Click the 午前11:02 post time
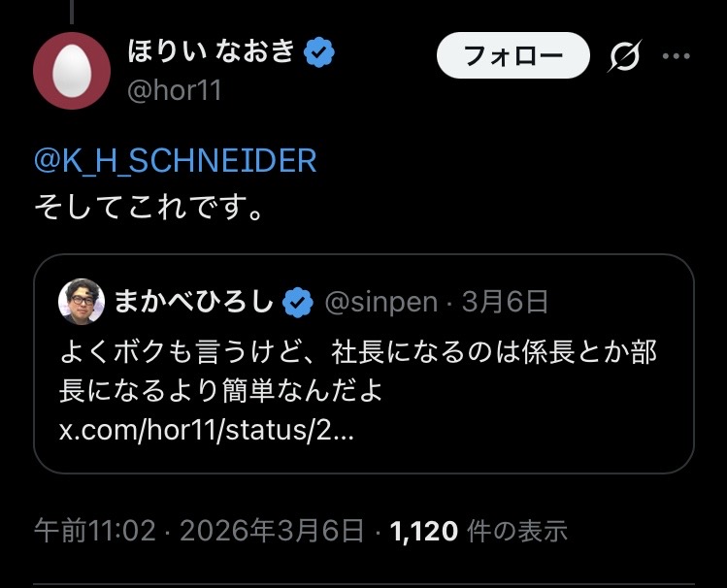The image size is (727, 588). 94,531
